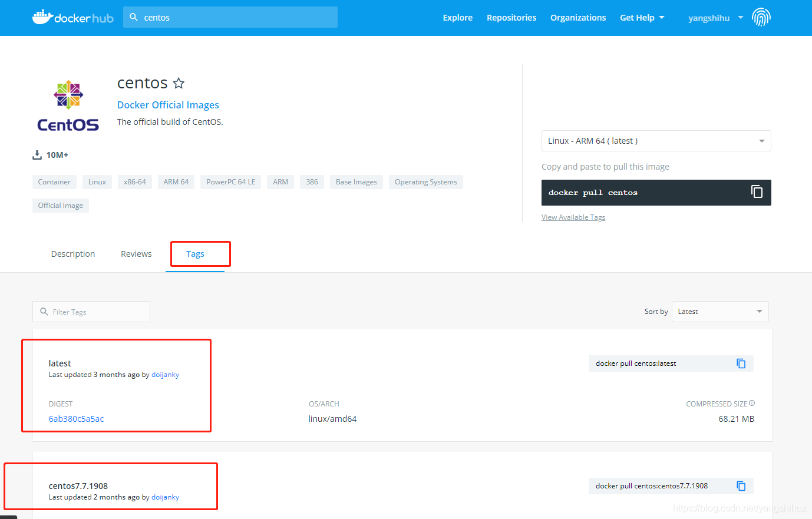812x519 pixels.
Task: Star the centos repository
Action: [179, 83]
